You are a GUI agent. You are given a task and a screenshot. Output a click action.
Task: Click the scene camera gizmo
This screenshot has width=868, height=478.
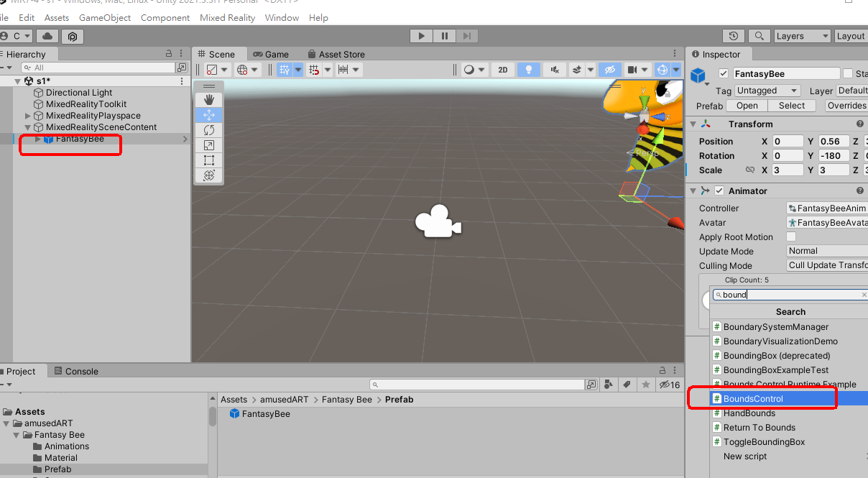click(438, 221)
